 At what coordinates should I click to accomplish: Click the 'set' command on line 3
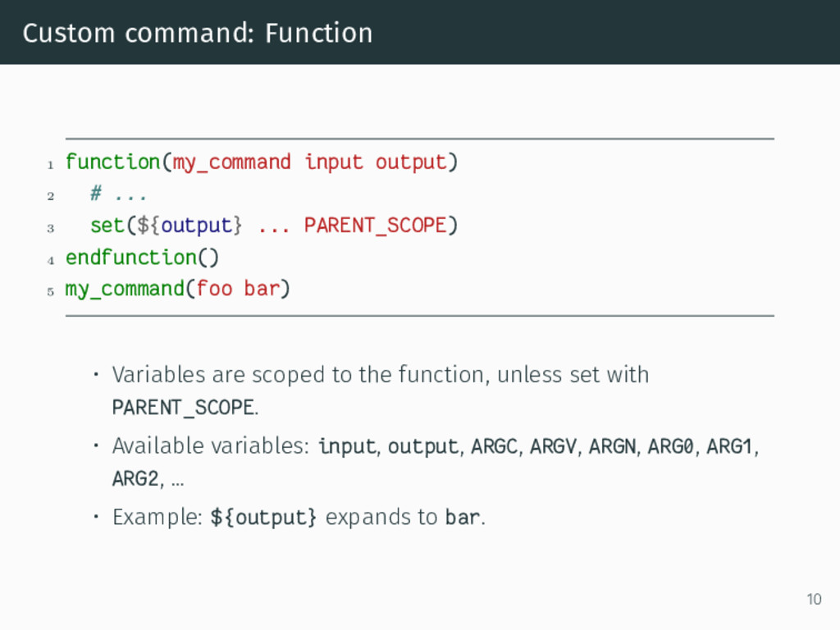[x=107, y=226]
